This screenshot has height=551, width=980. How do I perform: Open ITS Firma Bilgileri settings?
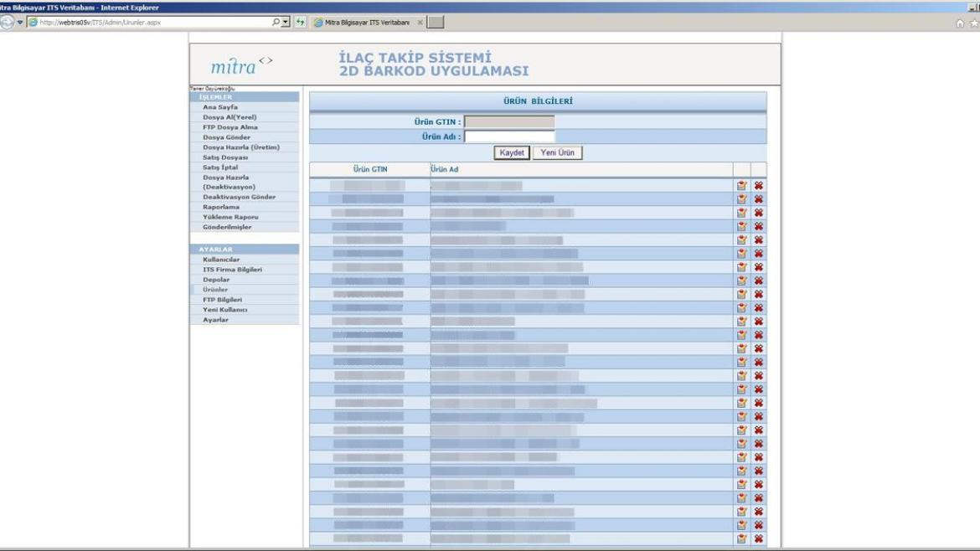click(233, 270)
